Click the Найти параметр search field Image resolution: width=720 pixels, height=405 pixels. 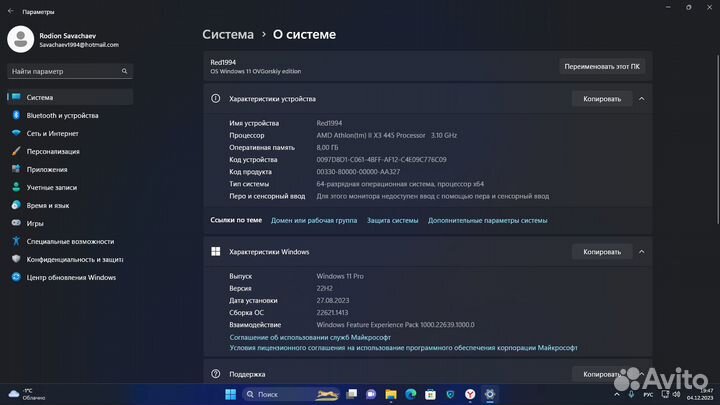pos(70,71)
